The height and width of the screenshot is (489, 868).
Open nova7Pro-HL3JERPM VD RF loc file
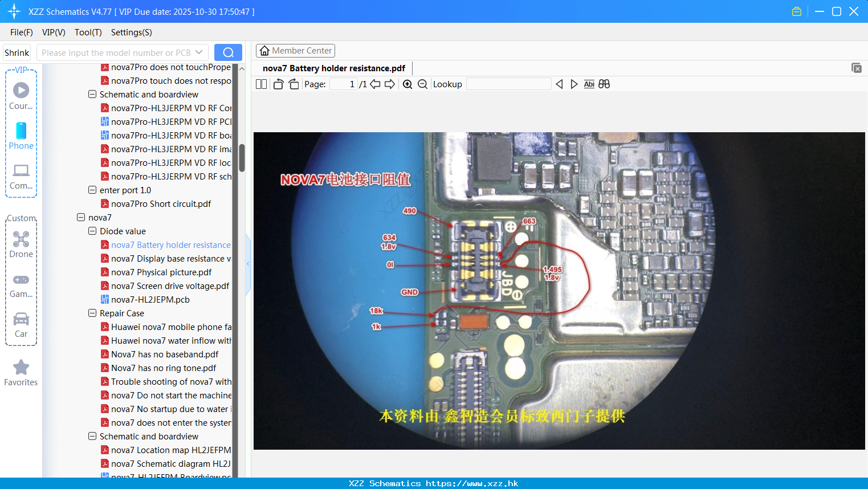point(171,162)
